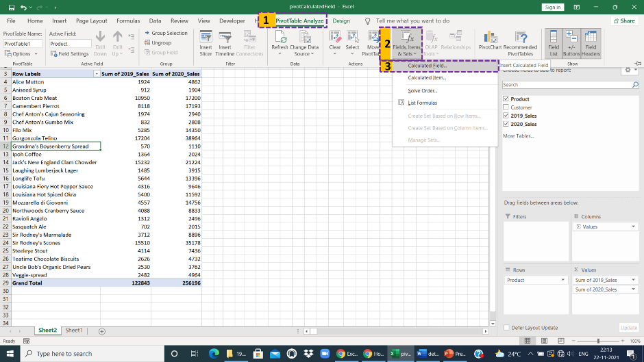Toggle the Field List button
The width and height of the screenshot is (644, 362).
point(552,42)
